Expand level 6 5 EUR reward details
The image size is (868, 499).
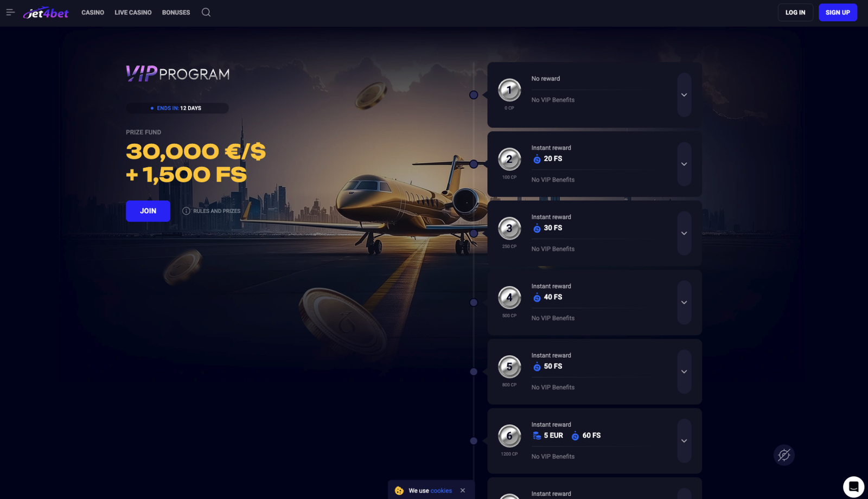(684, 440)
